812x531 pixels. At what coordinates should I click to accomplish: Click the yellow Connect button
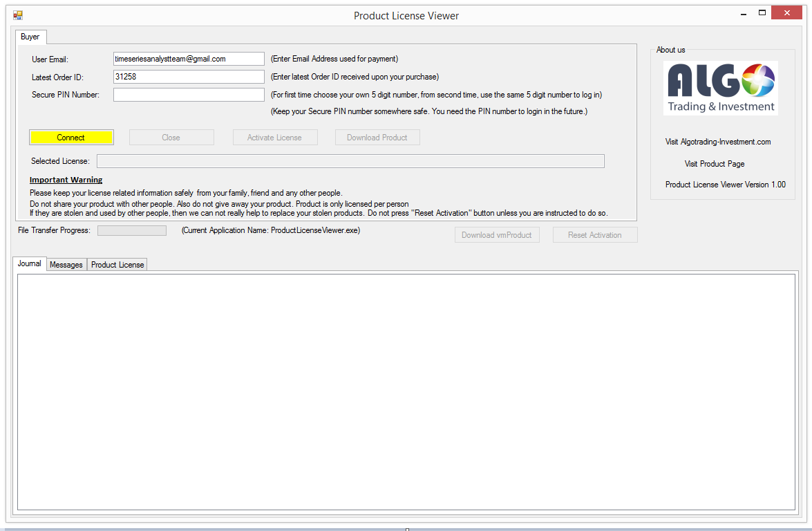click(x=71, y=138)
